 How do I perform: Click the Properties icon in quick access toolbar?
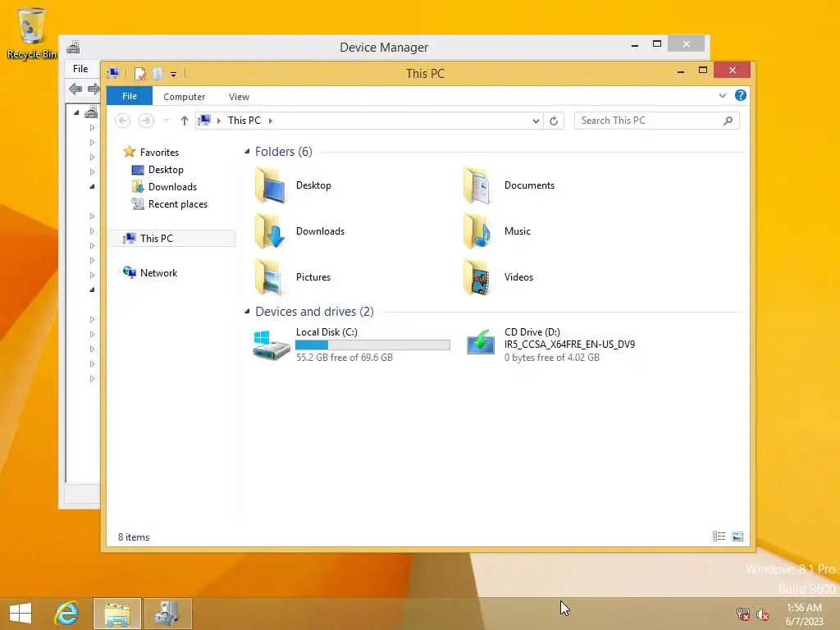(x=139, y=73)
